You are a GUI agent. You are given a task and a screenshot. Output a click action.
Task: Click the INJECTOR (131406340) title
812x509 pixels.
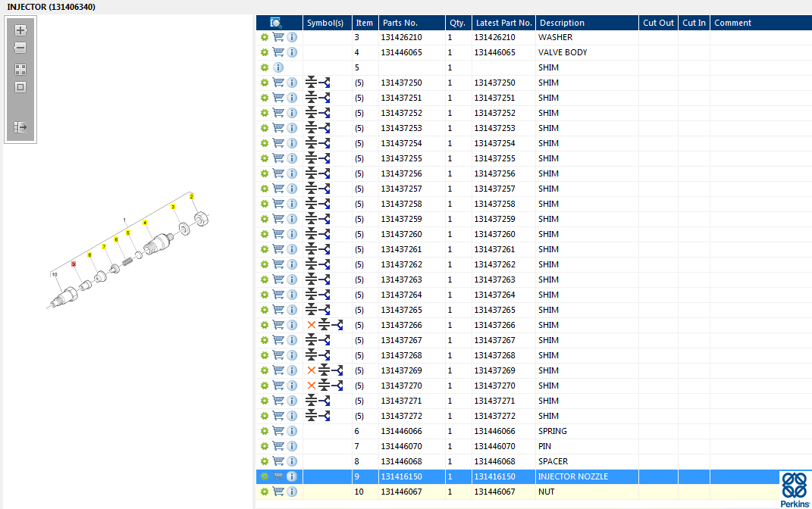52,7
